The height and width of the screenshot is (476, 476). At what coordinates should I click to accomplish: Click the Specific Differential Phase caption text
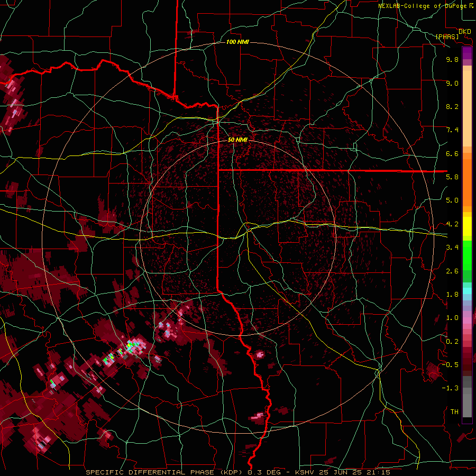coord(238,472)
